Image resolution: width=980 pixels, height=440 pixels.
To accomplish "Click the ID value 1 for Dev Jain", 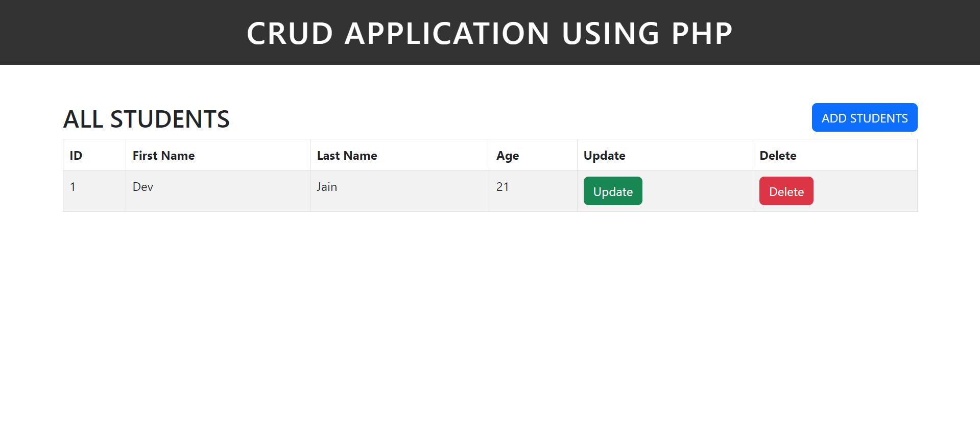I will 73,187.
